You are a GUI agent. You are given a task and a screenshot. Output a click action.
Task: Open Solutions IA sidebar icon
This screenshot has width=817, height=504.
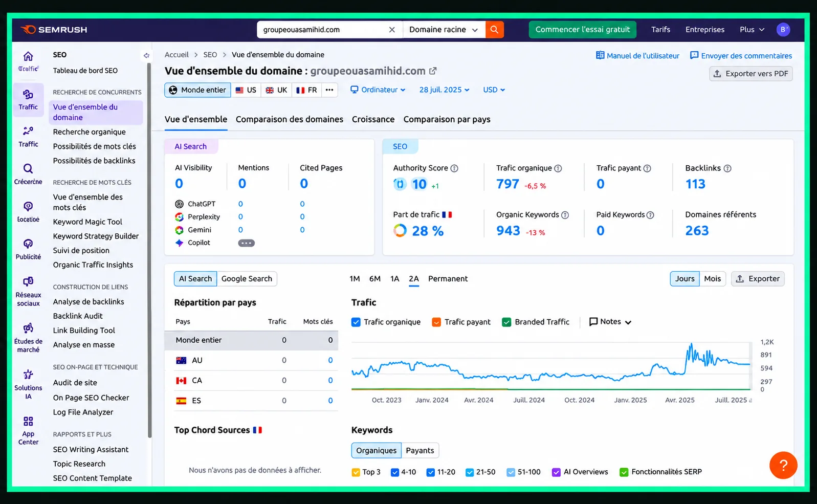coord(28,375)
